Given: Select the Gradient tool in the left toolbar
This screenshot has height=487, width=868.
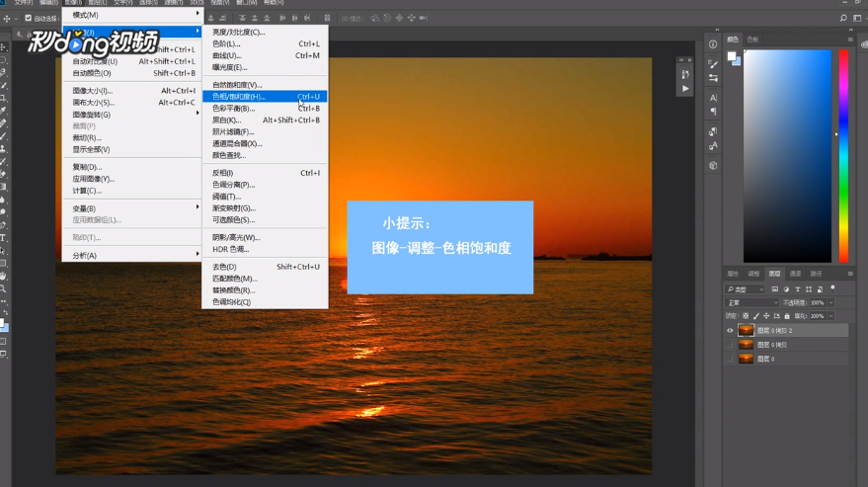Looking at the screenshot, I should (3, 187).
